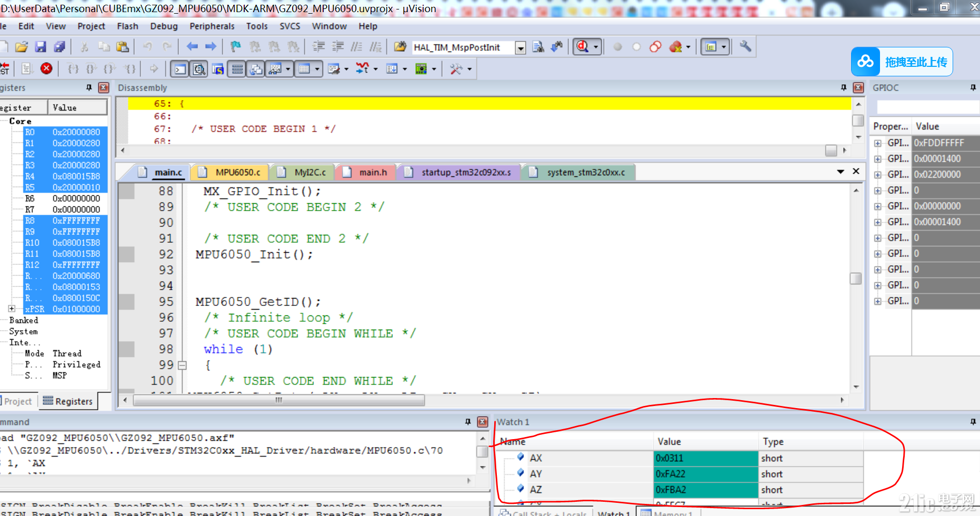
Task: Click the Serial windows icon
Action: tap(333, 69)
